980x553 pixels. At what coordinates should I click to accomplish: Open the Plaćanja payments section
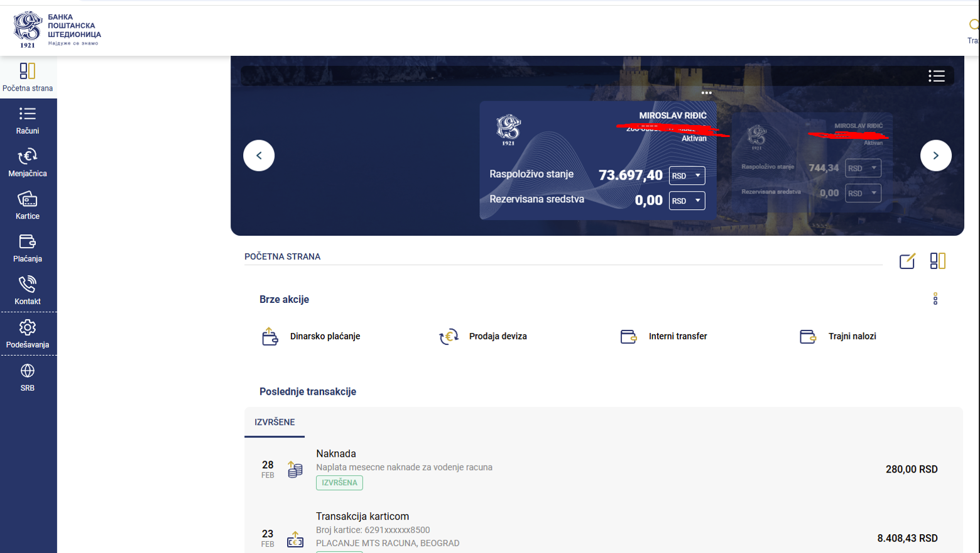pyautogui.click(x=28, y=248)
